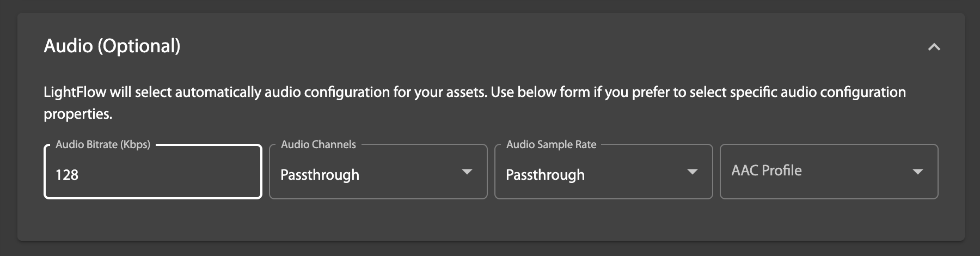Image resolution: width=980 pixels, height=256 pixels.
Task: Select the Passthrough text in Audio Sample Rate
Action: click(545, 175)
